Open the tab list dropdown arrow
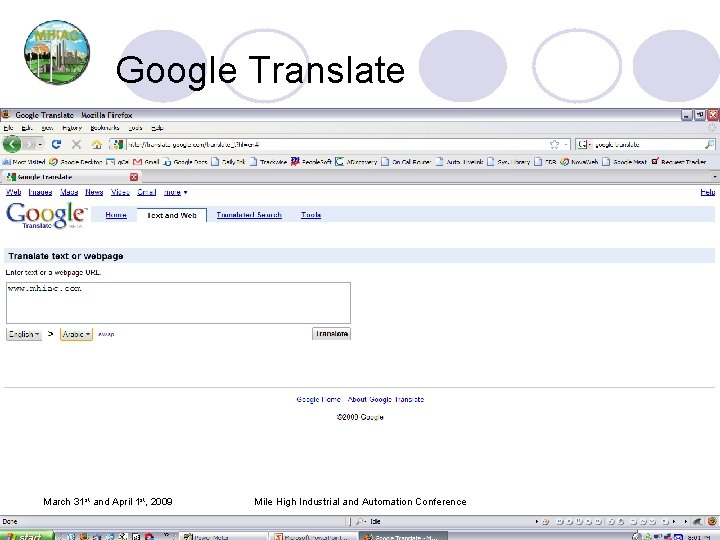This screenshot has height=540, width=720. point(714,177)
